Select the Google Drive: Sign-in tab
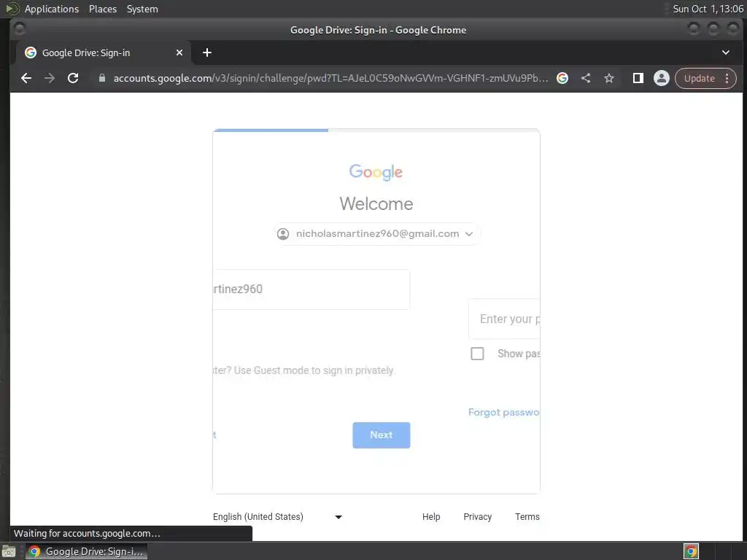747x560 pixels. pos(102,52)
